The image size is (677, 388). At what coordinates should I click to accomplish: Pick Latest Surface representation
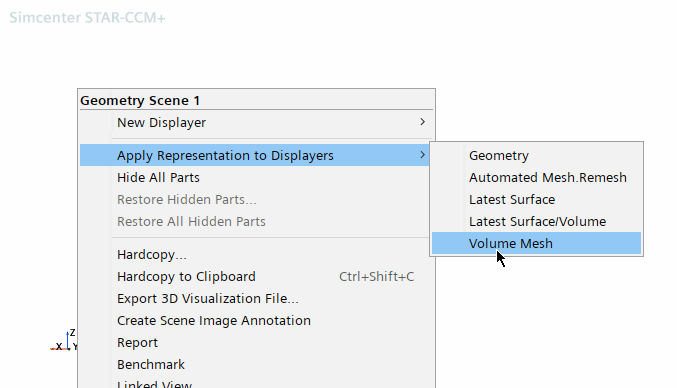[536, 199]
